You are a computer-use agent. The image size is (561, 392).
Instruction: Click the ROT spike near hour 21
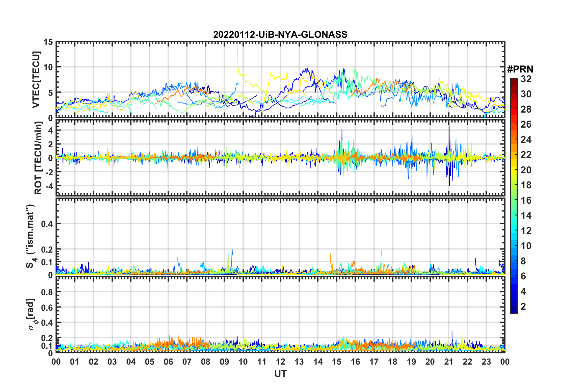point(449,155)
